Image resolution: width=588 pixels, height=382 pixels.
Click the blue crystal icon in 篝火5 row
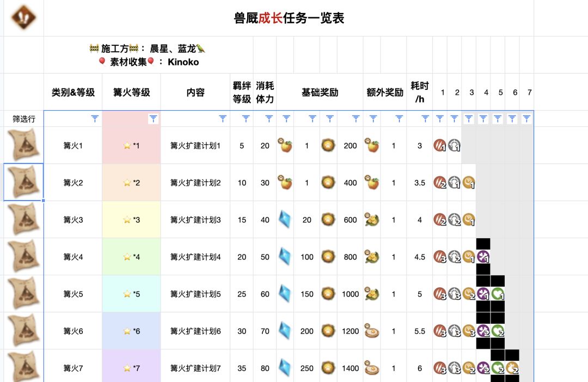click(x=285, y=294)
